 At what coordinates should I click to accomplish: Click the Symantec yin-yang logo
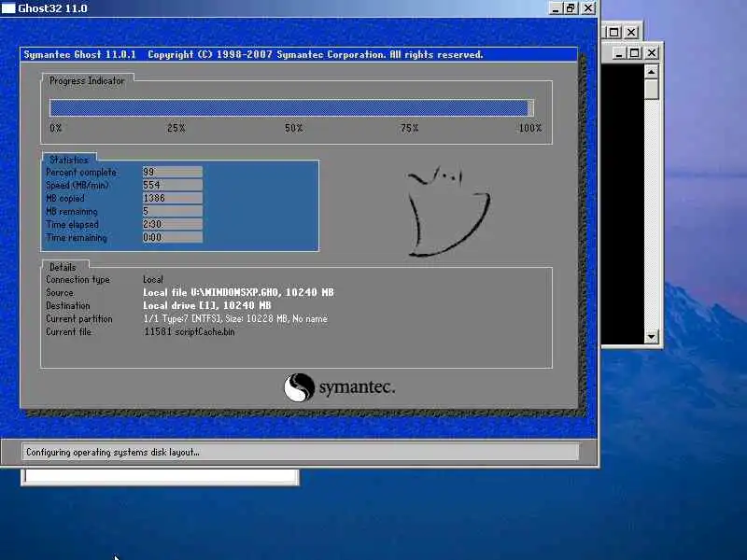point(299,387)
